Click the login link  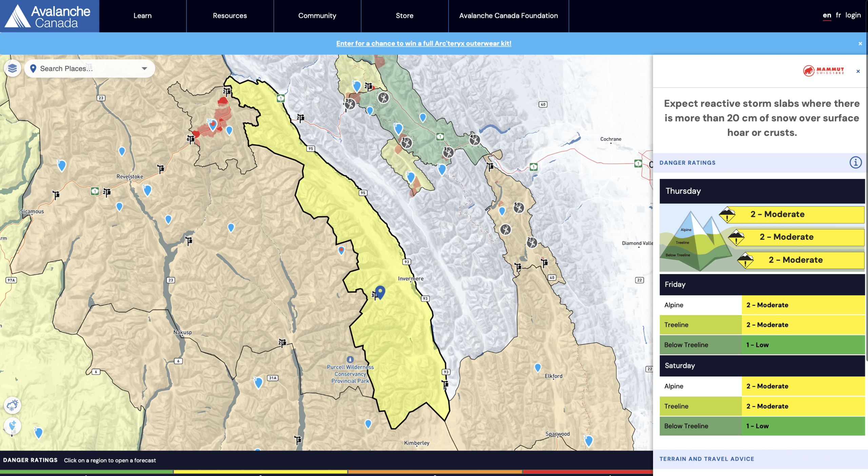coord(853,15)
